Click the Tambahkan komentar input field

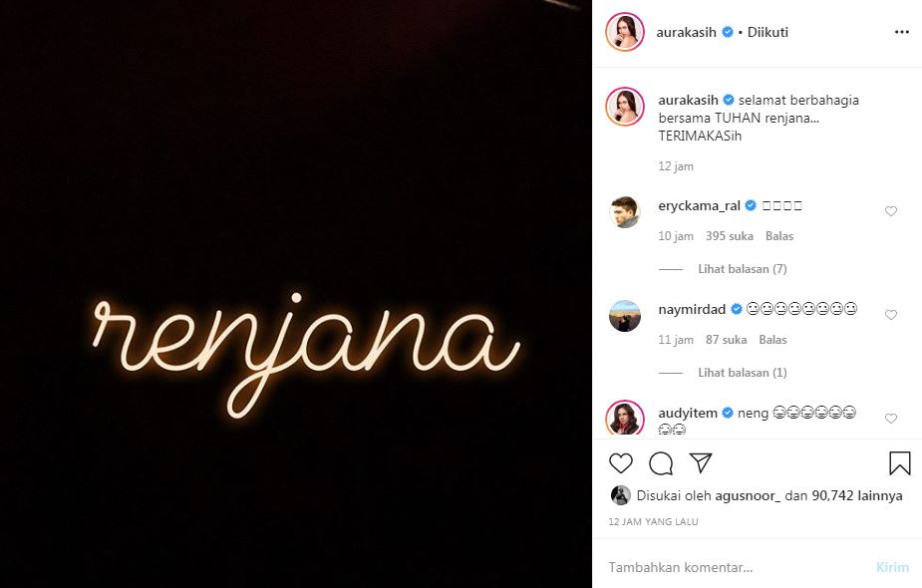698,565
